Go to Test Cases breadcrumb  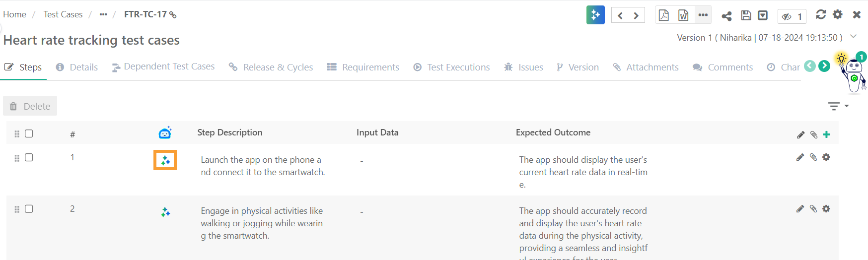[63, 14]
